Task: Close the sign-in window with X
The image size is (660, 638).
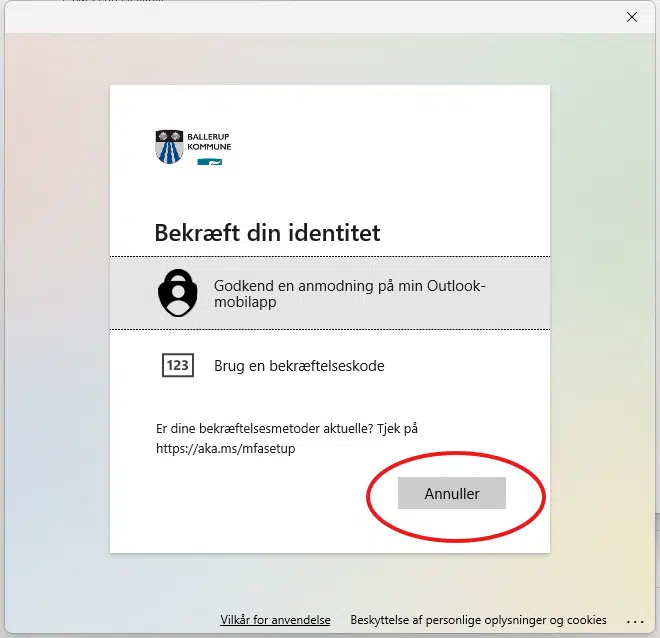Action: pos(631,17)
